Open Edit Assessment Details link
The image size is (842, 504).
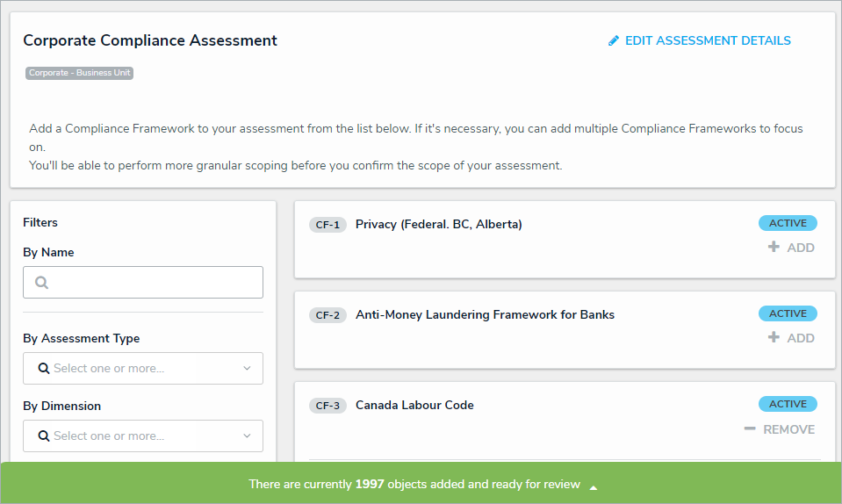pos(708,41)
